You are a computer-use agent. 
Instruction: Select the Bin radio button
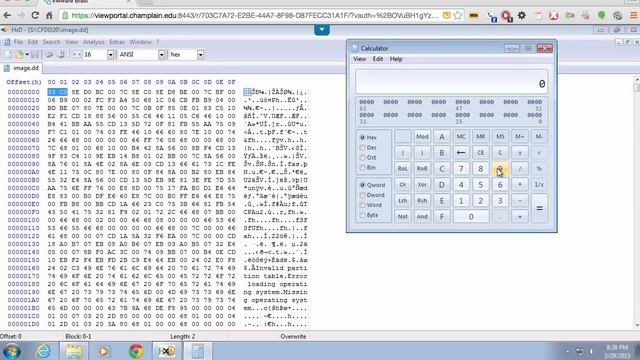coord(369,167)
